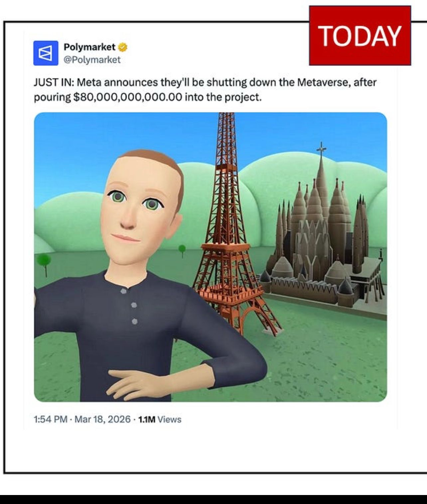Click the red TODAY label
The image size is (427, 504).
click(360, 36)
